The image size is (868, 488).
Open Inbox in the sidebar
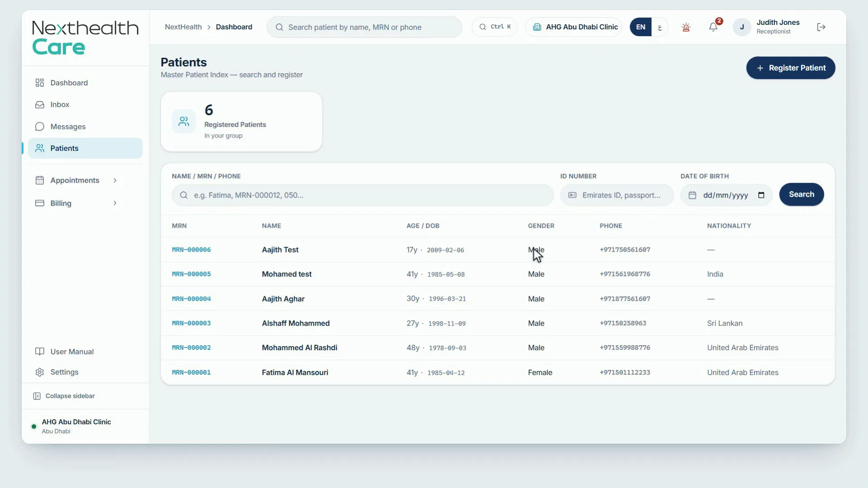click(x=85, y=105)
